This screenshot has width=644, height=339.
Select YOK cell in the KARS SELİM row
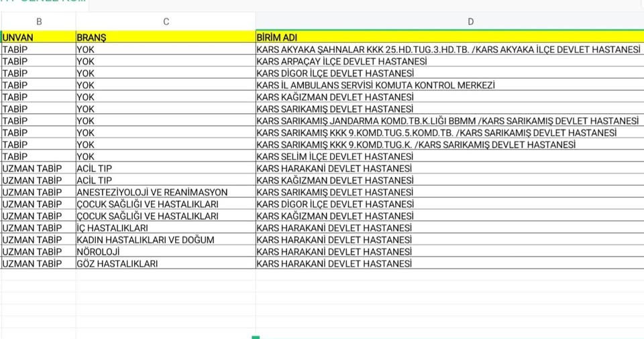(x=166, y=156)
